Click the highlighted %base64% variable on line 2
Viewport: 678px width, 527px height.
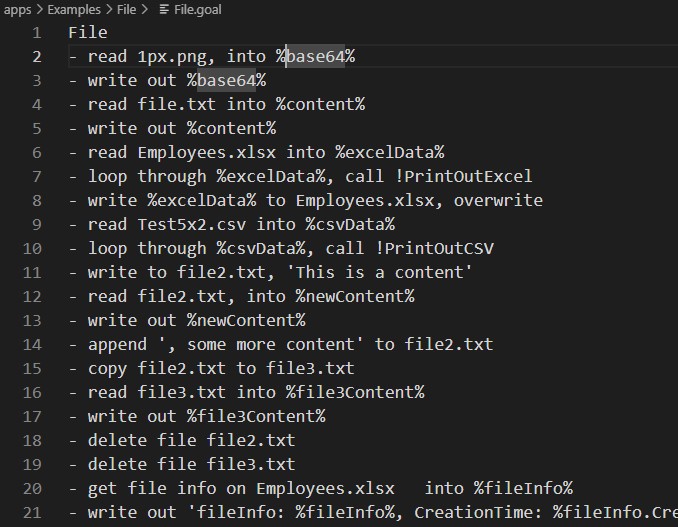(x=315, y=57)
